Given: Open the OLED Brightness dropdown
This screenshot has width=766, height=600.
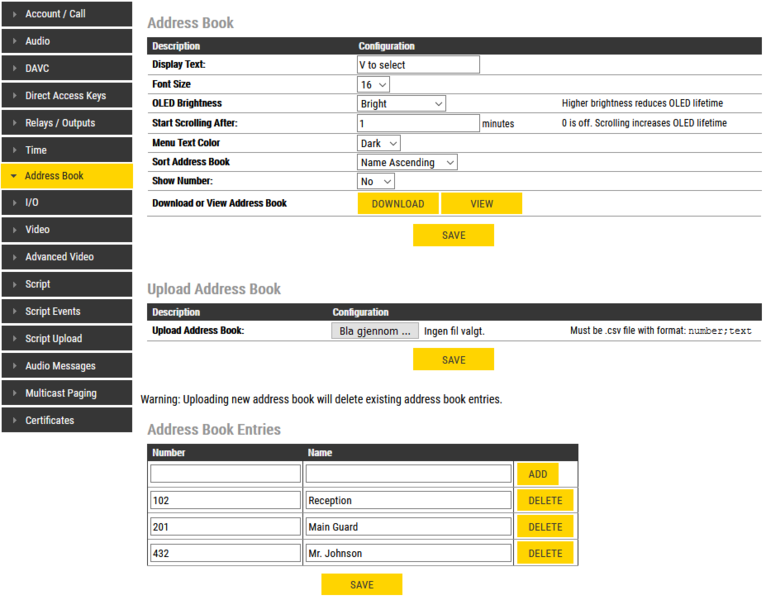Looking at the screenshot, I should [x=401, y=104].
